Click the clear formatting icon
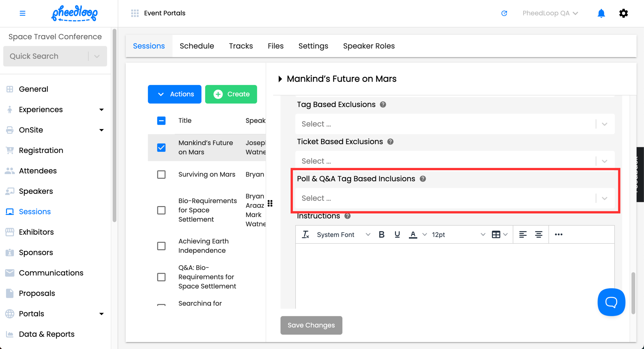 tap(305, 234)
